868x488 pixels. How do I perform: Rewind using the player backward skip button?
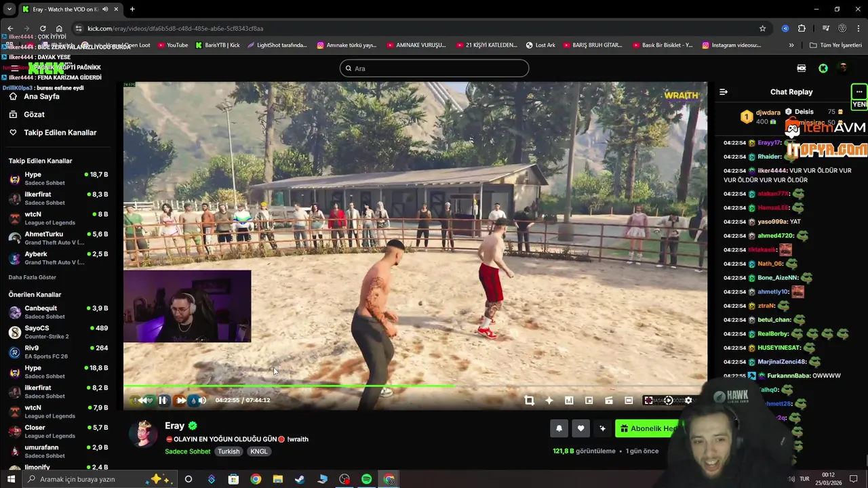143,401
